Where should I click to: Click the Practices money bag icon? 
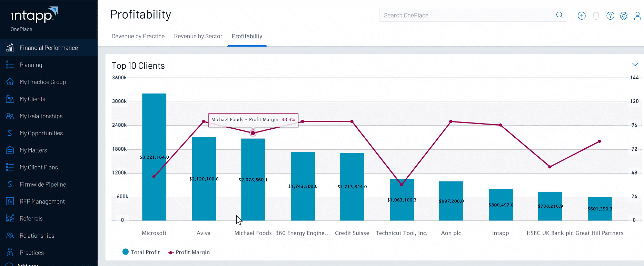point(10,253)
